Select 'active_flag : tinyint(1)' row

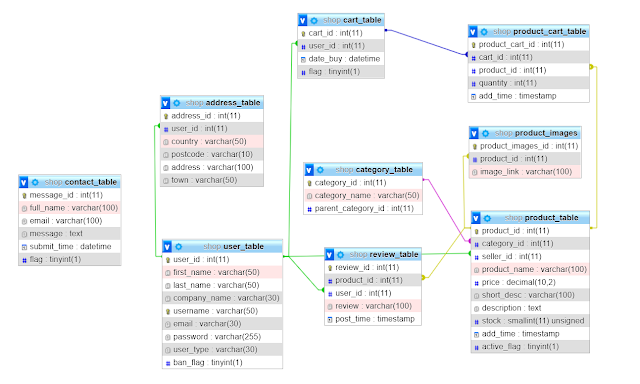[x=530, y=346]
